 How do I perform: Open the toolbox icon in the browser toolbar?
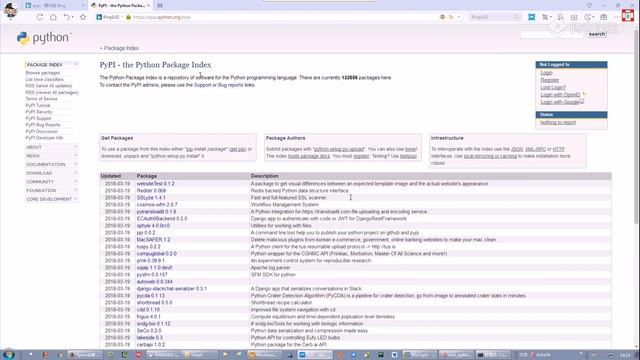[x=604, y=17]
